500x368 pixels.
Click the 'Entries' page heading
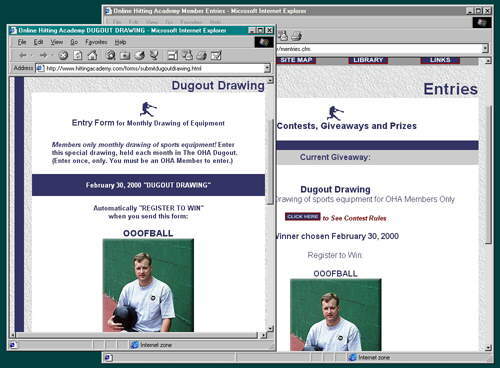tap(450, 89)
